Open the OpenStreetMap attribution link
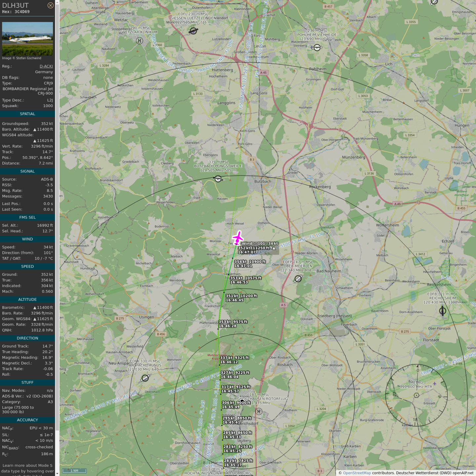This screenshot has width=476, height=476. pos(357,473)
